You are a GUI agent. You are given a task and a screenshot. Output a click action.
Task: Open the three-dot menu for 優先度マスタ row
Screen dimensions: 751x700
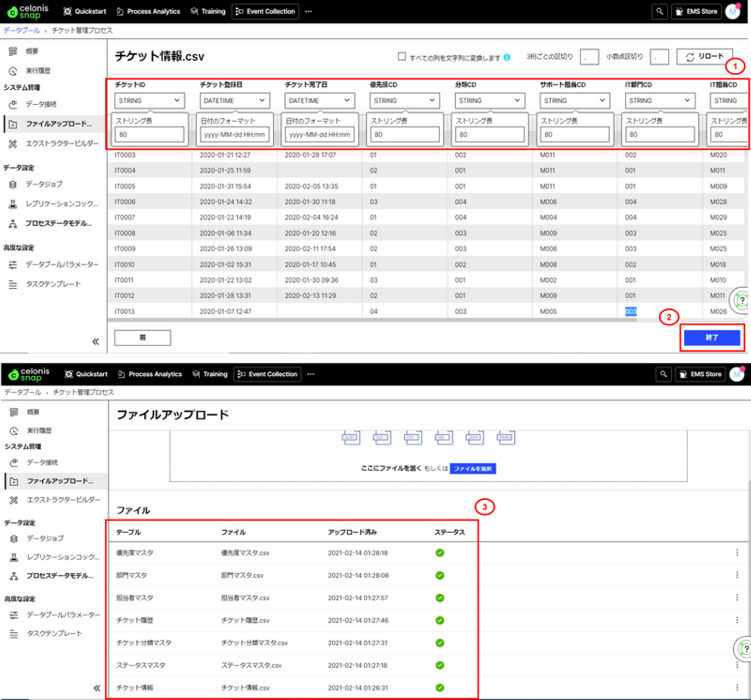736,552
